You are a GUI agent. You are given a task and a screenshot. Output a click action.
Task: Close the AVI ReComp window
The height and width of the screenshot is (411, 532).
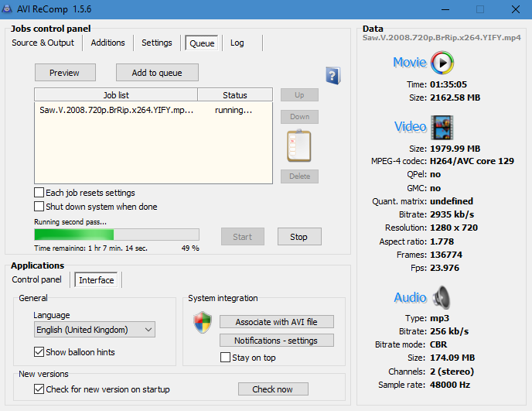[515, 9]
